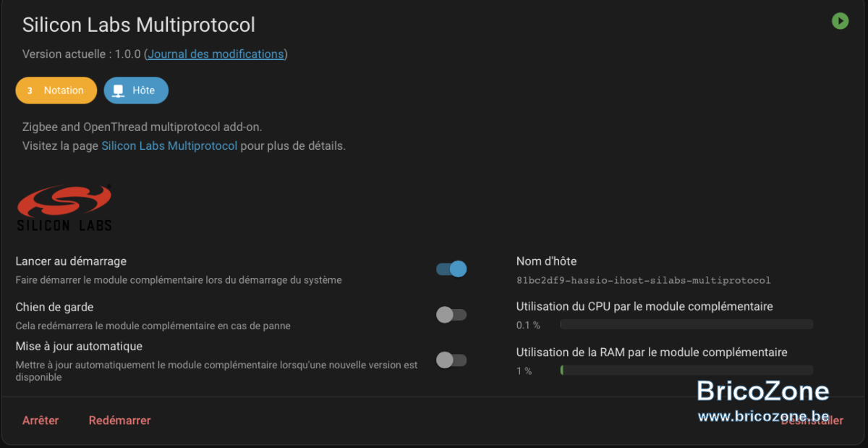Click the green running status icon
The image size is (868, 448).
point(839,21)
